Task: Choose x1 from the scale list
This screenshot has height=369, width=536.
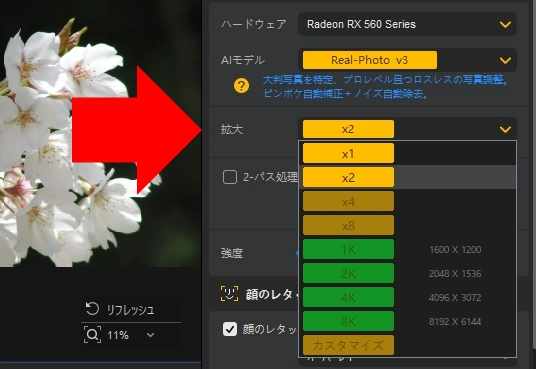Action: pos(348,154)
